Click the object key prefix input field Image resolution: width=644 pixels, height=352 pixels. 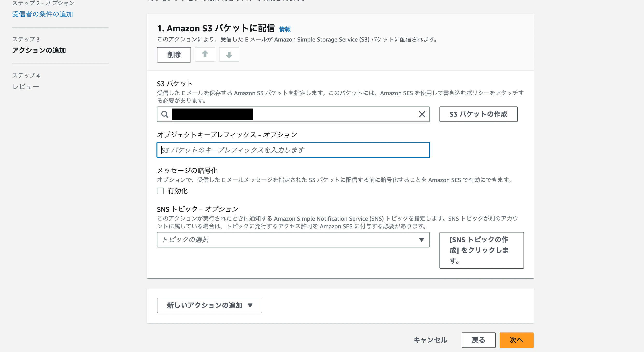(293, 150)
